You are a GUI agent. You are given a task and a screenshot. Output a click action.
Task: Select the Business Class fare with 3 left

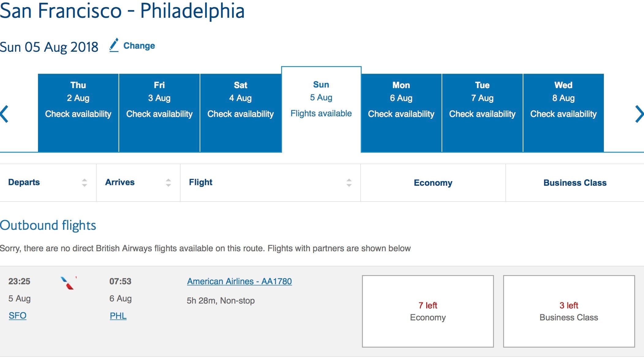[x=569, y=311]
